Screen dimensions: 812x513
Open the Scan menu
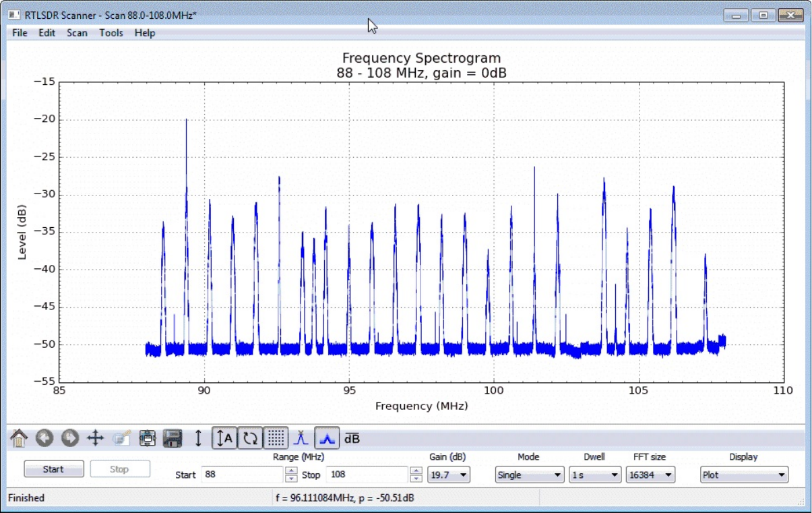[77, 32]
